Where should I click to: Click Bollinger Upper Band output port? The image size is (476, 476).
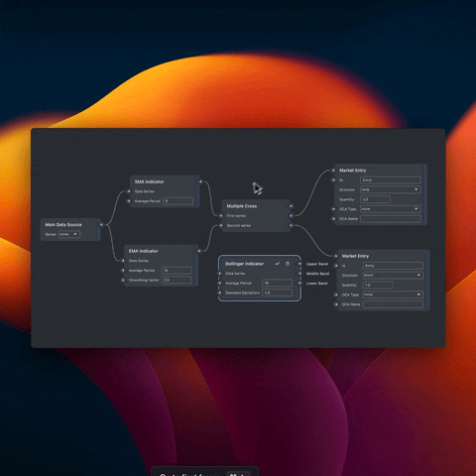coord(299,264)
